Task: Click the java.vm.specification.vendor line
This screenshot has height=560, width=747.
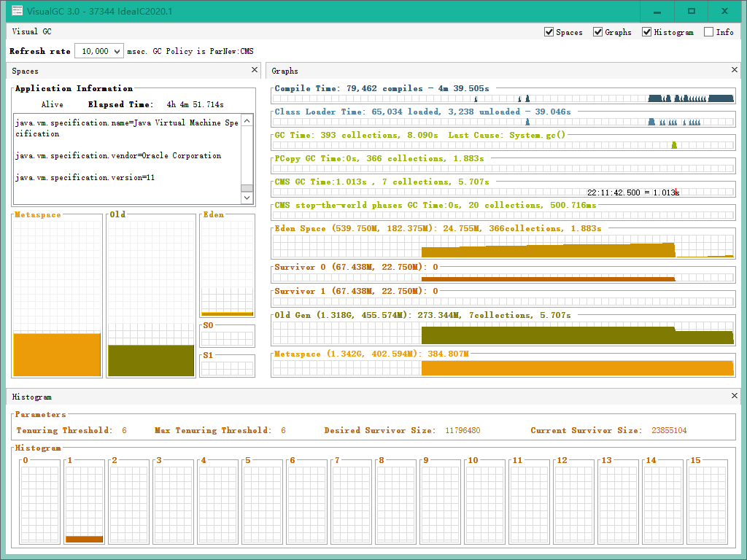Action: [118, 155]
